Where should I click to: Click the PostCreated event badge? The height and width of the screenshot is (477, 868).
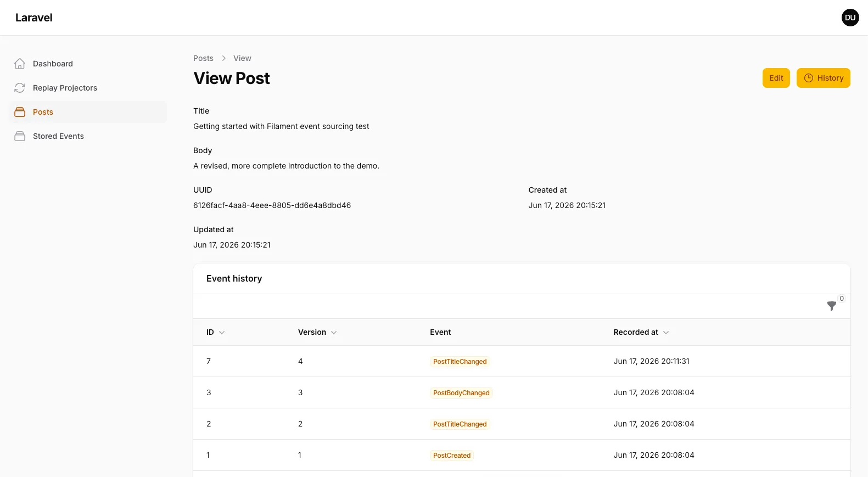point(452,456)
